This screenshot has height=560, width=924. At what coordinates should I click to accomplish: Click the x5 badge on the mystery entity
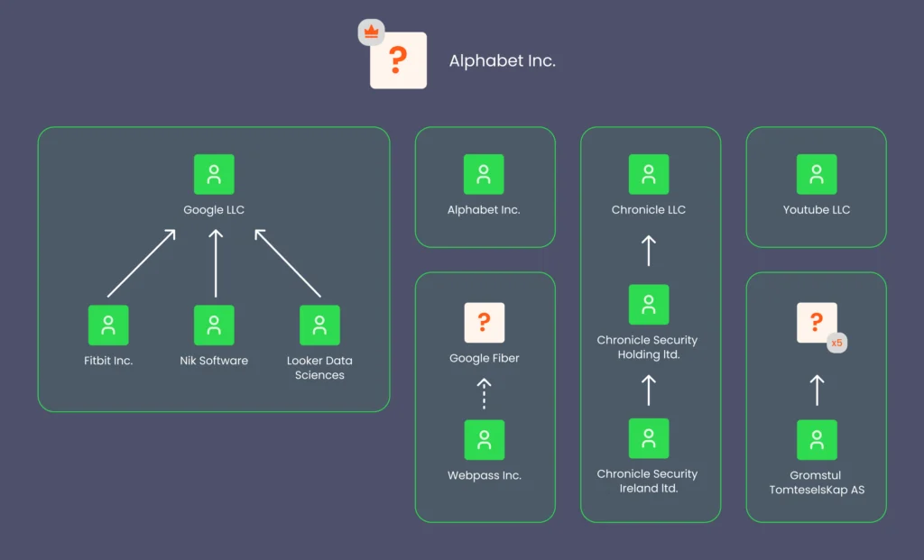point(835,343)
